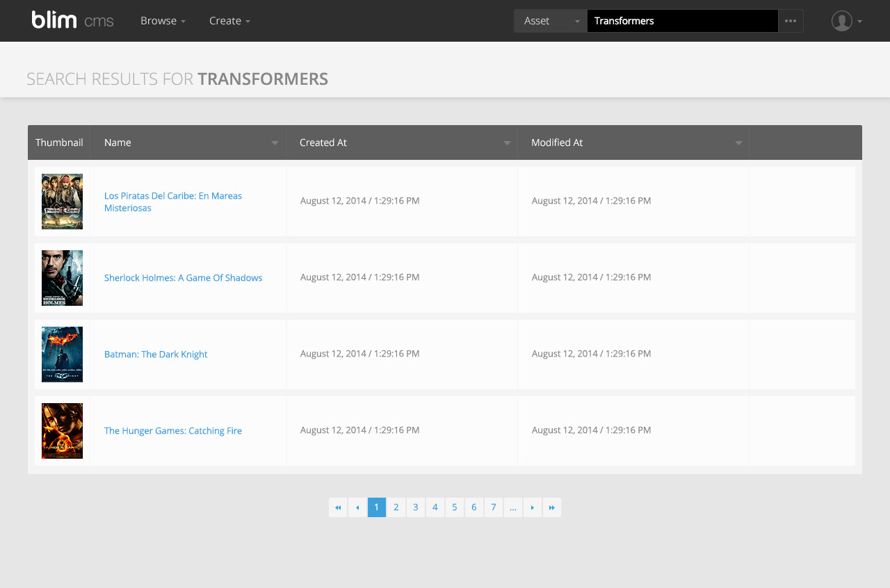Open the search options ellipsis button
890x588 pixels.
791,21
